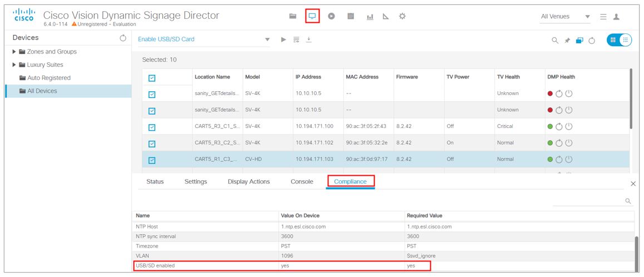
Task: Sort by the Location Name column header
Action: click(212, 77)
